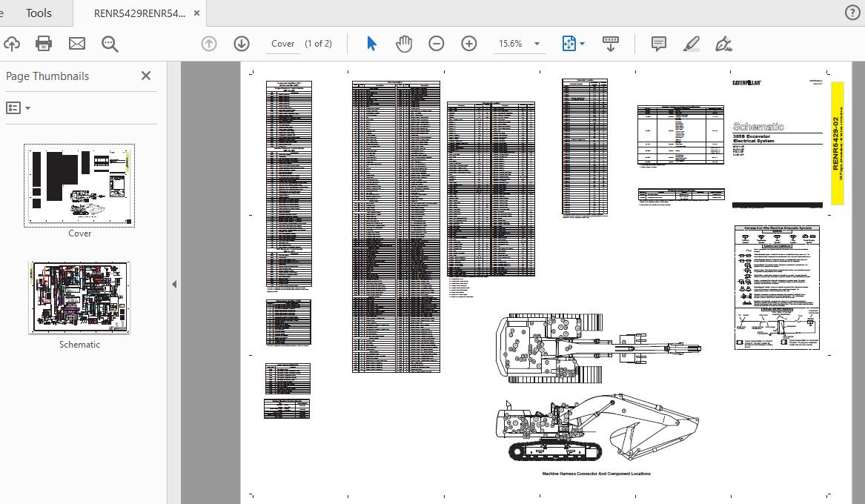This screenshot has width=865, height=504.
Task: Go to next page arrow
Action: [x=242, y=44]
